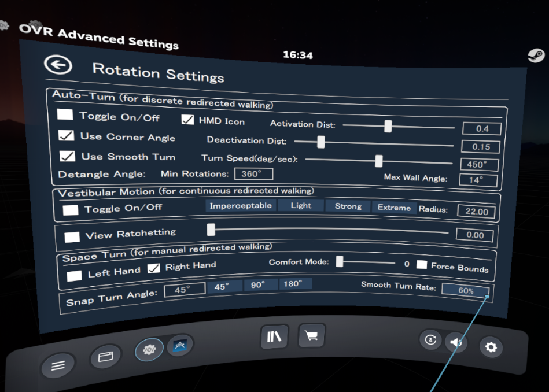Enable Vestibular Motion Toggle On/Off checkbox

tap(71, 210)
